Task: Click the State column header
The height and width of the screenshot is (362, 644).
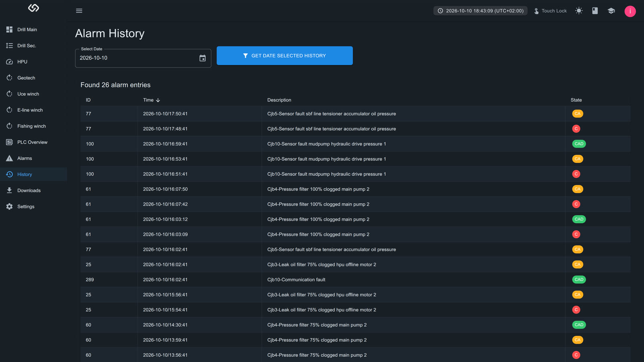Action: coord(576,100)
